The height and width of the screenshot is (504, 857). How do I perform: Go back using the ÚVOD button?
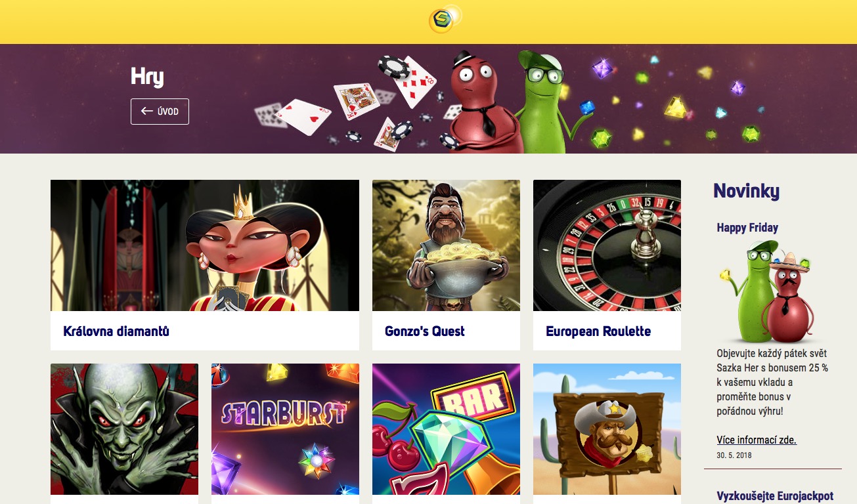[x=160, y=112]
